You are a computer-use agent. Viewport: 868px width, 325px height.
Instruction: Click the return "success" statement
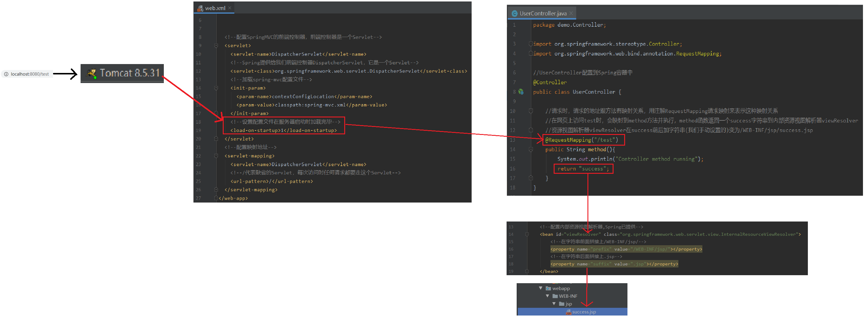[x=583, y=169]
